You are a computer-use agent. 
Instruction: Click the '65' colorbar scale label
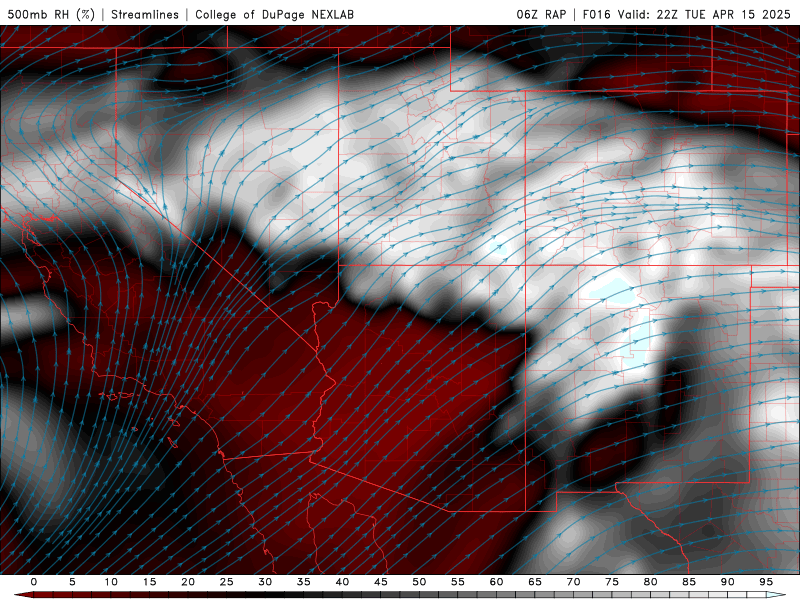tap(535, 582)
